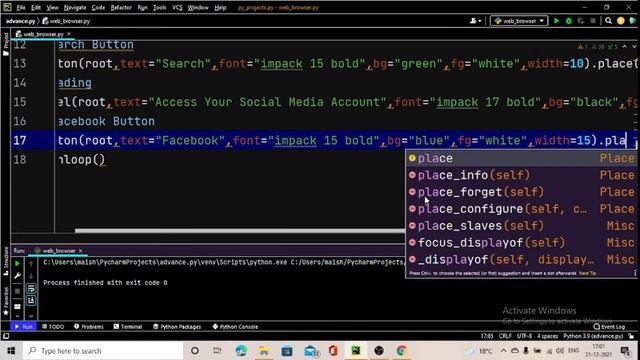
Task: Open Event Log in status bar
Action: click(x=609, y=327)
